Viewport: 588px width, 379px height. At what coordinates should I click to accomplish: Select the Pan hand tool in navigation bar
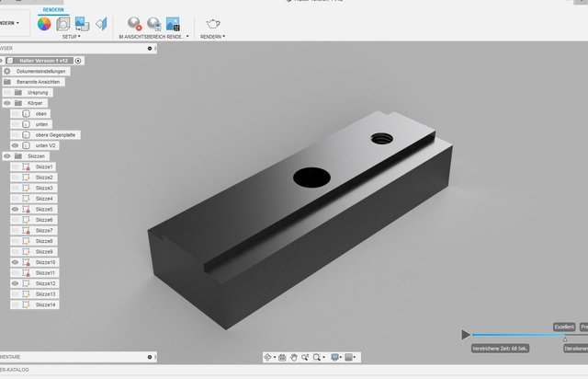(x=294, y=357)
